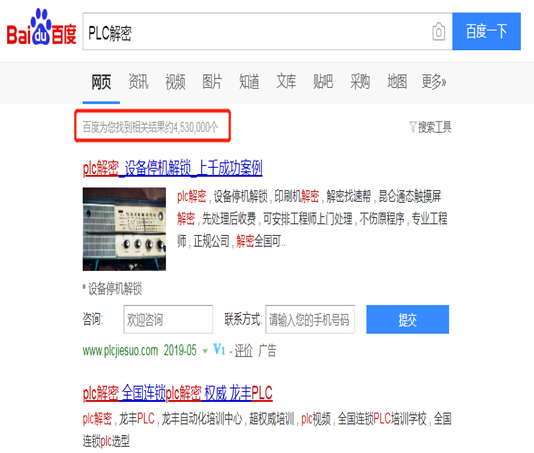Open camera image search icon
Screen dimensions: 534x453
click(x=438, y=32)
